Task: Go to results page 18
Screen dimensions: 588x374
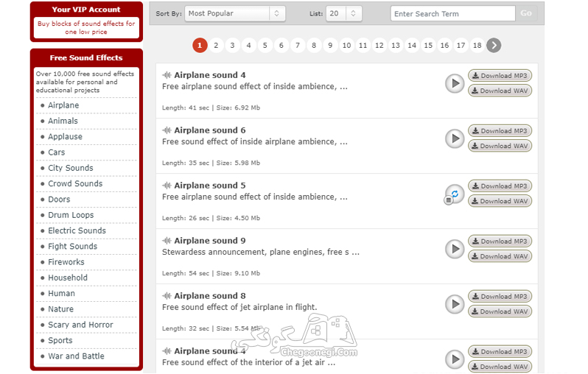Action: click(x=477, y=46)
